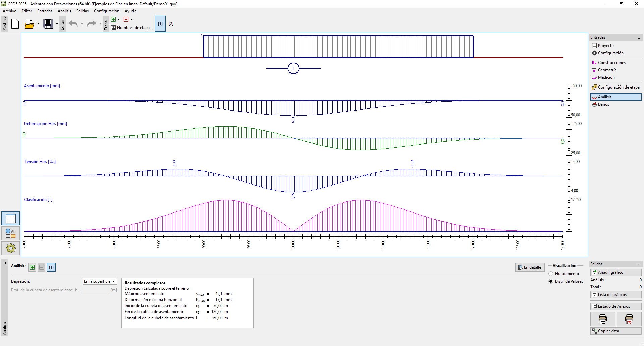Screen dimensions: 644x346
Task: Click the Redo arrow icon
Action: [x=91, y=24]
